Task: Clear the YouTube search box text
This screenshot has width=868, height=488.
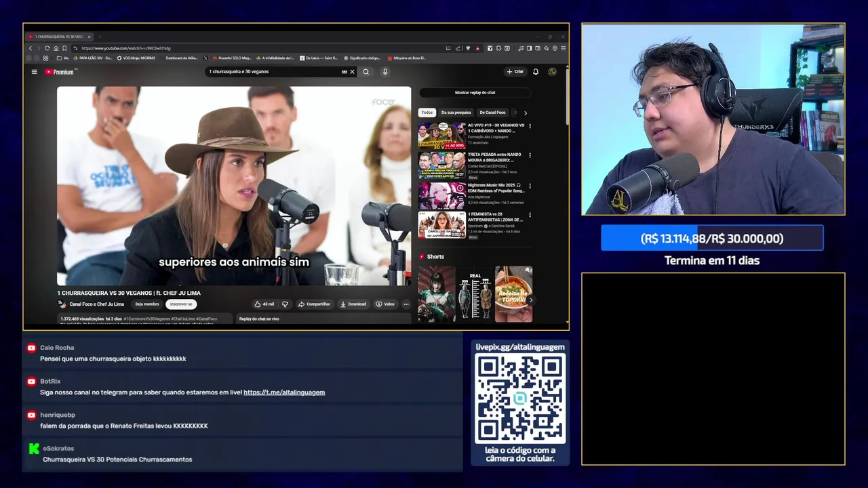Action: pyautogui.click(x=352, y=72)
